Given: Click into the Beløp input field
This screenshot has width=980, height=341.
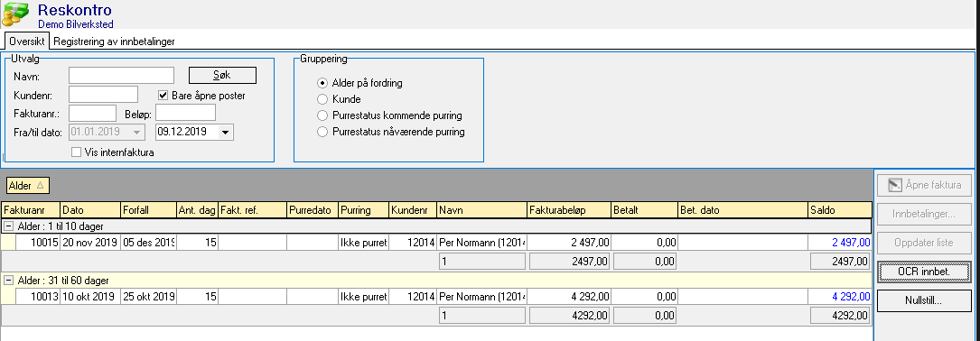Looking at the screenshot, I should point(186,113).
